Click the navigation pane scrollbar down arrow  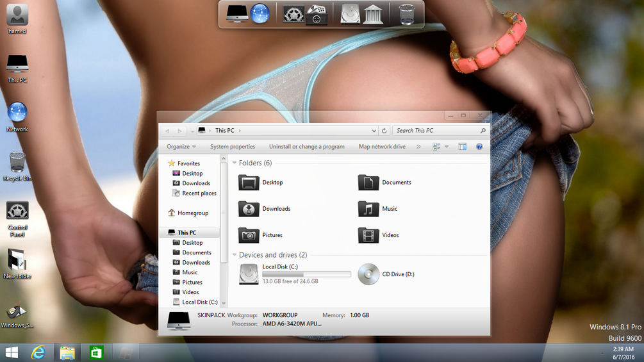(224, 303)
